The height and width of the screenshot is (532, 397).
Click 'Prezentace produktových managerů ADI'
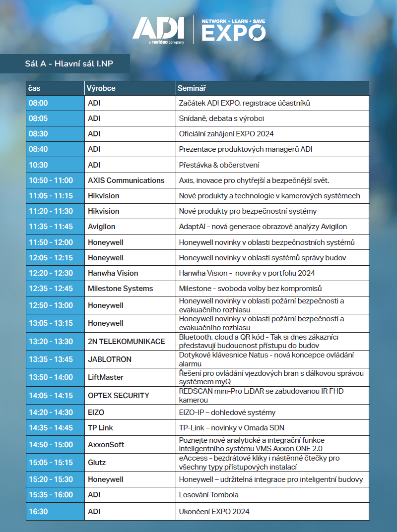[246, 149]
